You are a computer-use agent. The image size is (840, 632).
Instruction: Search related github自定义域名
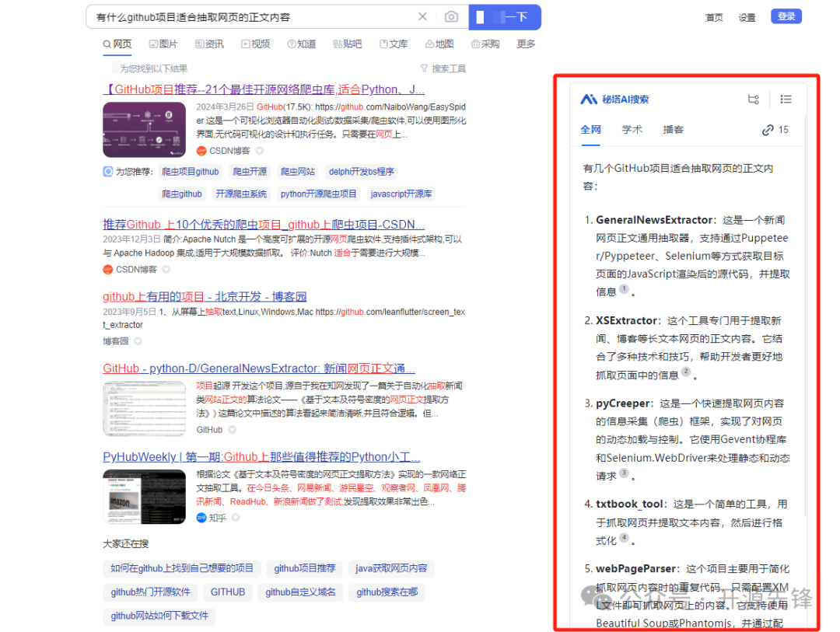point(300,592)
